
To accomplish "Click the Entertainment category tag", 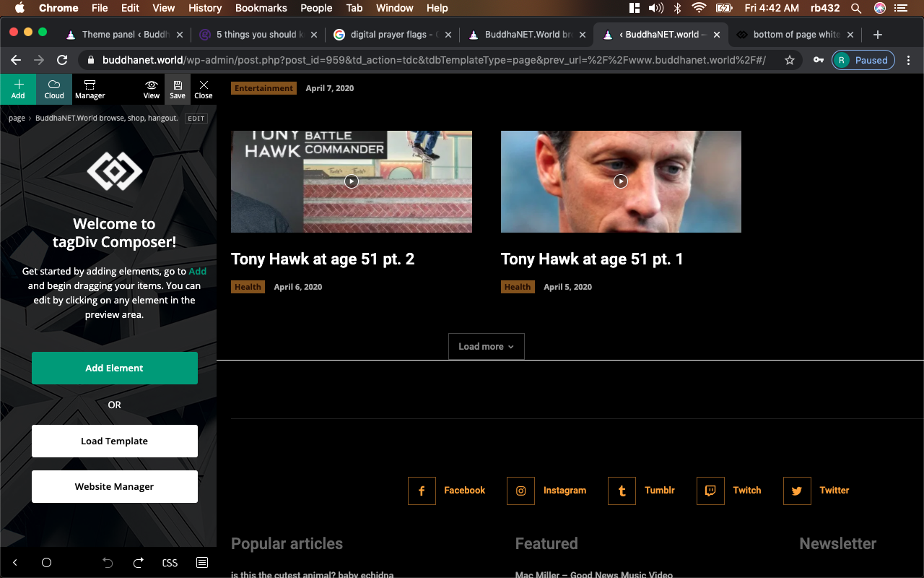I will (263, 88).
